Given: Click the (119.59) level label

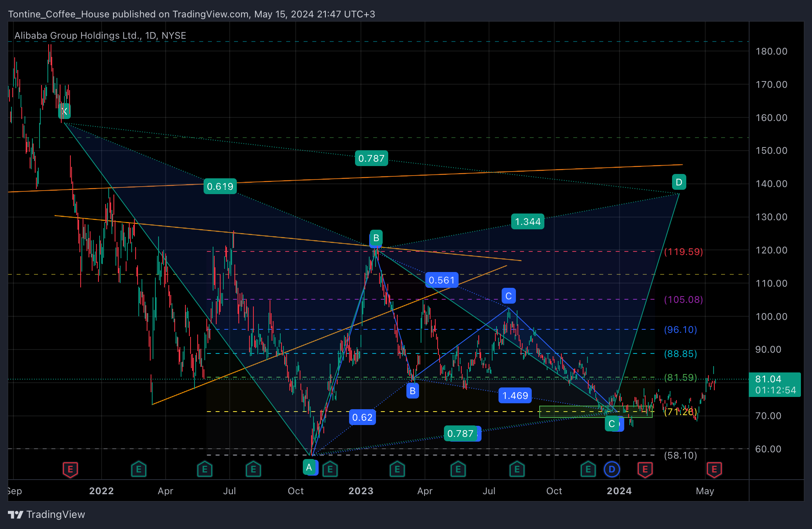Looking at the screenshot, I should pos(684,252).
